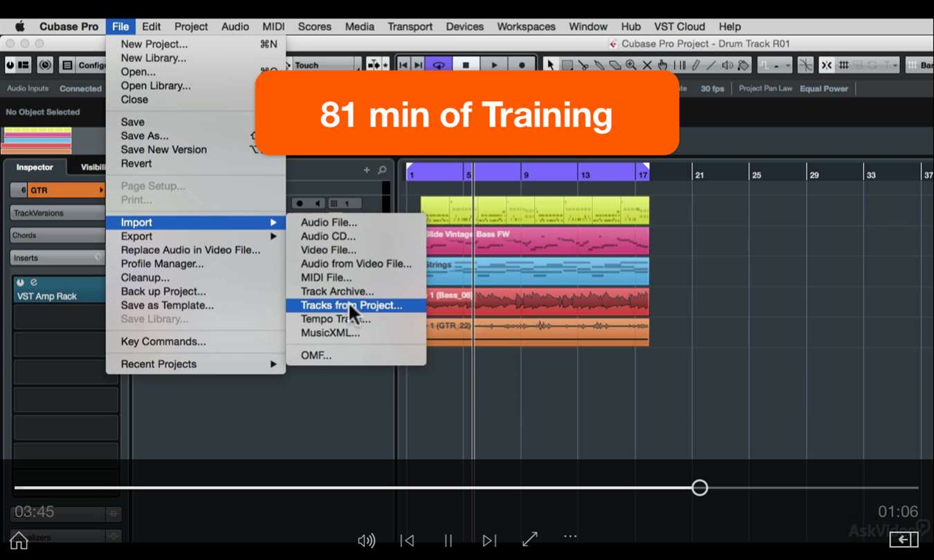Go to next marker in transport
This screenshot has width=934, height=560.
[x=418, y=65]
